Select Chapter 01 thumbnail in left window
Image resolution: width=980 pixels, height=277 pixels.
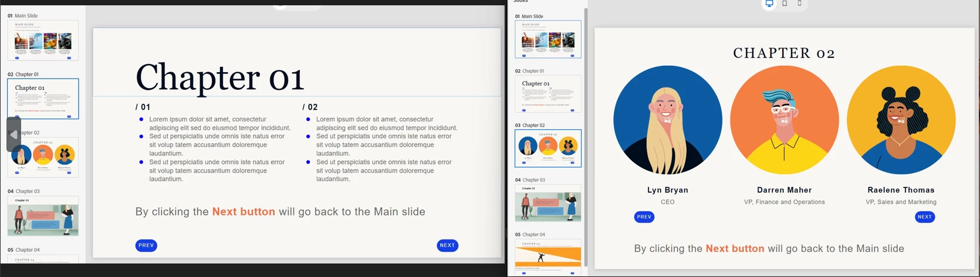pos(43,99)
